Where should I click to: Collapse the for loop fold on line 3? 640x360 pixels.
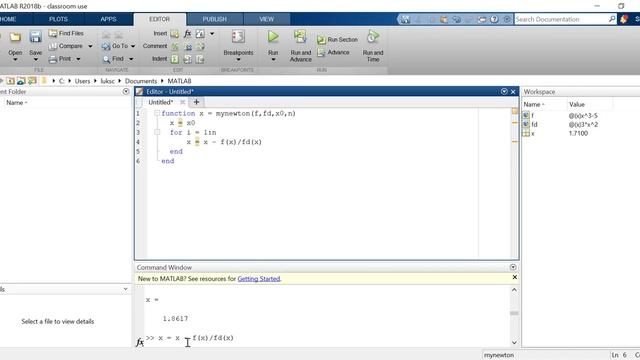(157, 132)
